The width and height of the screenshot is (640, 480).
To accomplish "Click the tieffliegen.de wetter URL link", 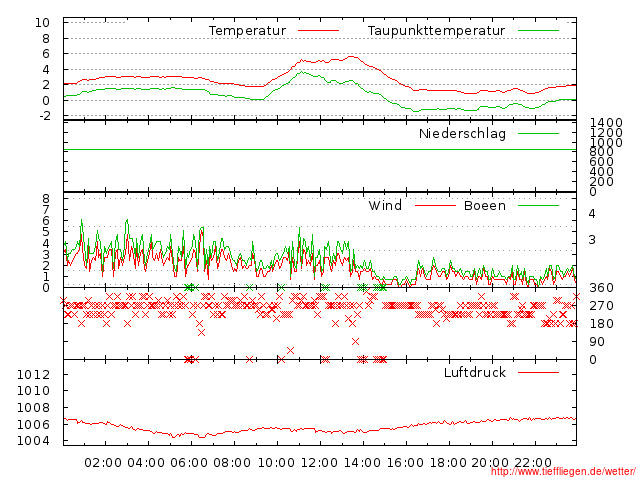I will (562, 472).
